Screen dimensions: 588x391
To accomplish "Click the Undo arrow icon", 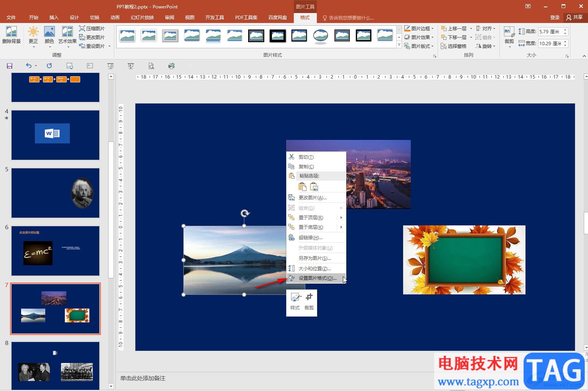I will [x=29, y=66].
